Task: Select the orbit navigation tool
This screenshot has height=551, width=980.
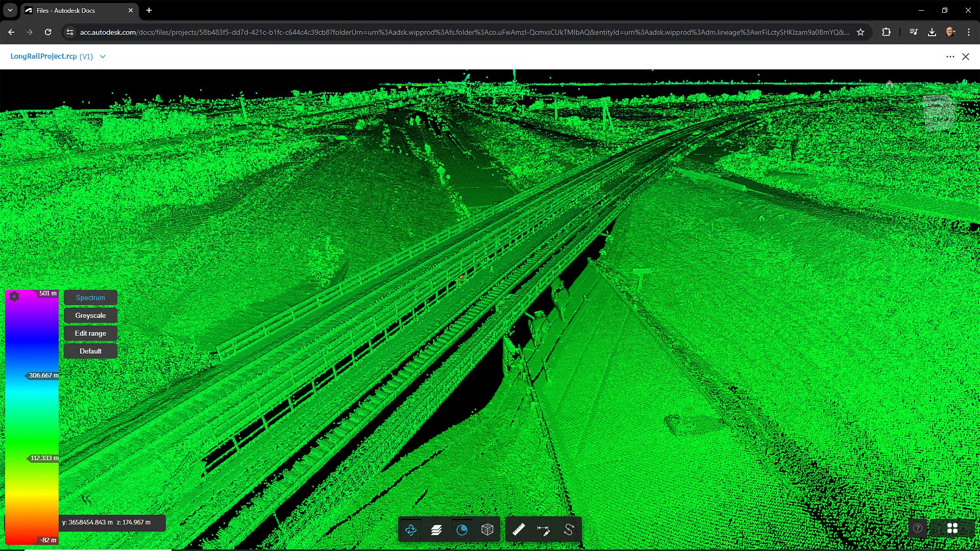Action: pos(411,530)
